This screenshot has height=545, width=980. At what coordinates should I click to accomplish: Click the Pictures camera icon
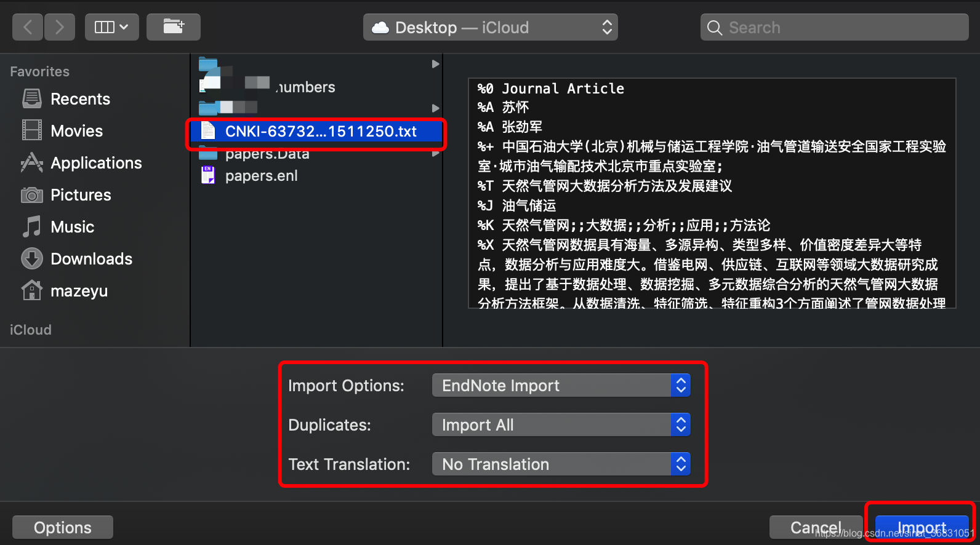(x=32, y=195)
